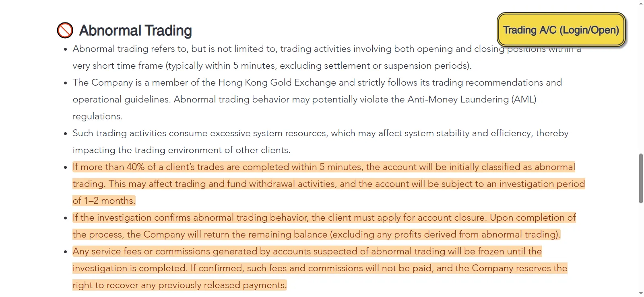Click the highlighted 'right to recover' final line
The image size is (644, 297).
[x=180, y=285]
